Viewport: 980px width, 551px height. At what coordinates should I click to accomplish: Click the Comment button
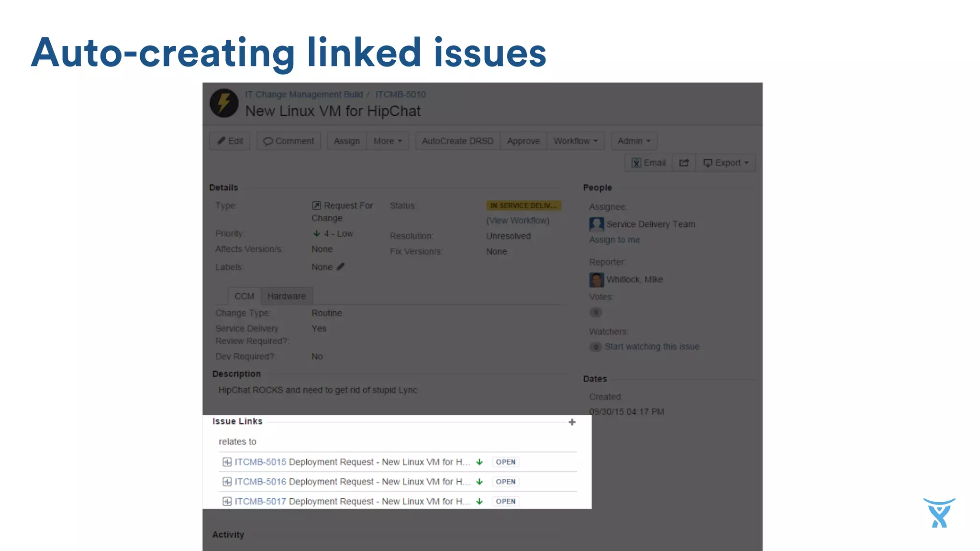289,141
